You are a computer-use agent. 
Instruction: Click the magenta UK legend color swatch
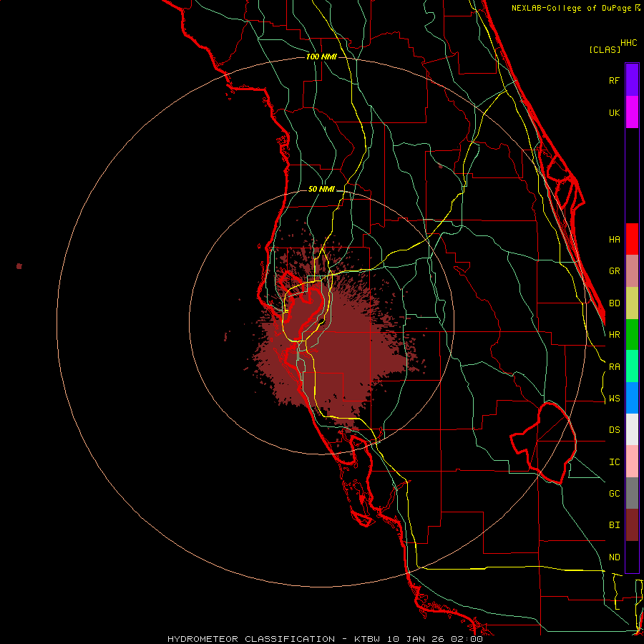tap(632, 112)
